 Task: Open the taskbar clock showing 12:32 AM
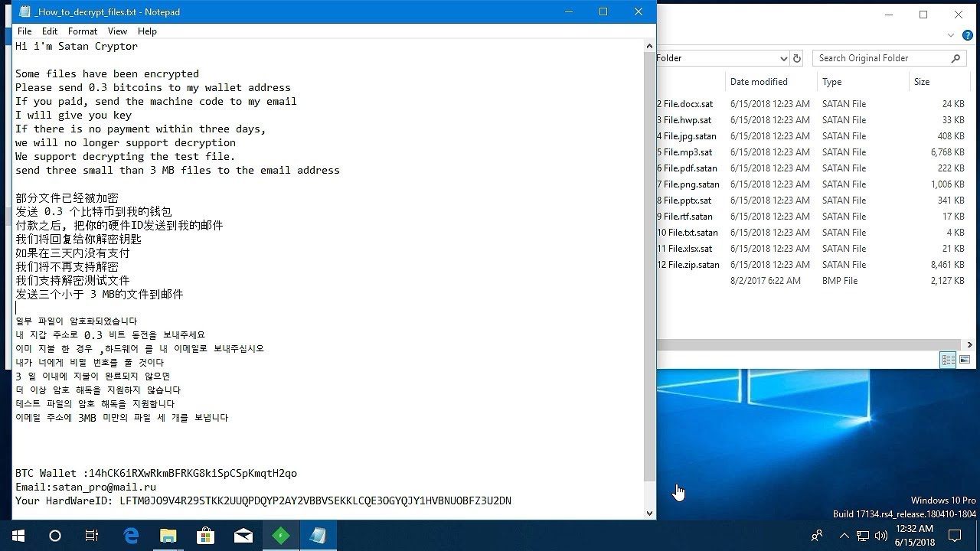click(x=914, y=536)
